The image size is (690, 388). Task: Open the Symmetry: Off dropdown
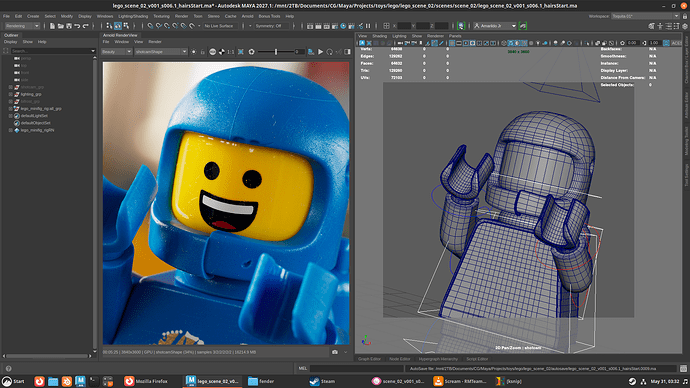[273, 26]
